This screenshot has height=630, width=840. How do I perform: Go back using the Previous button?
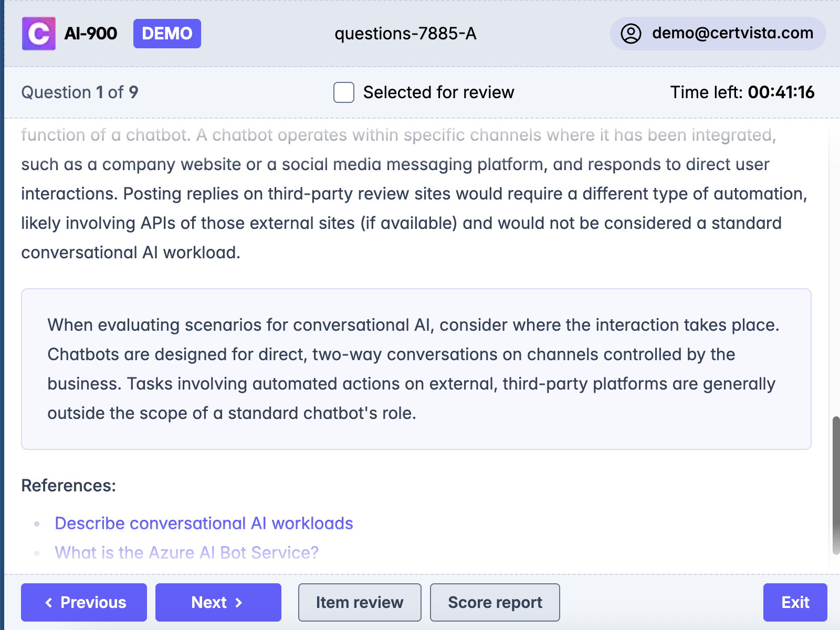83,602
